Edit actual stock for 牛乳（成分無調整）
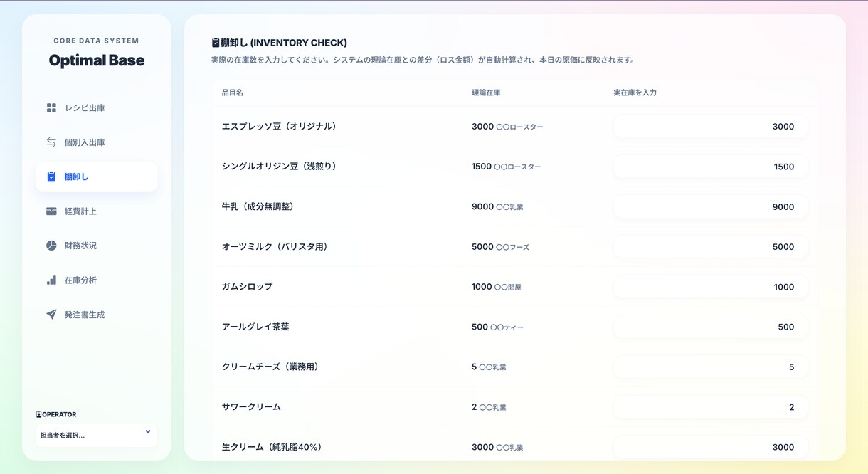The image size is (868, 474). (x=710, y=206)
